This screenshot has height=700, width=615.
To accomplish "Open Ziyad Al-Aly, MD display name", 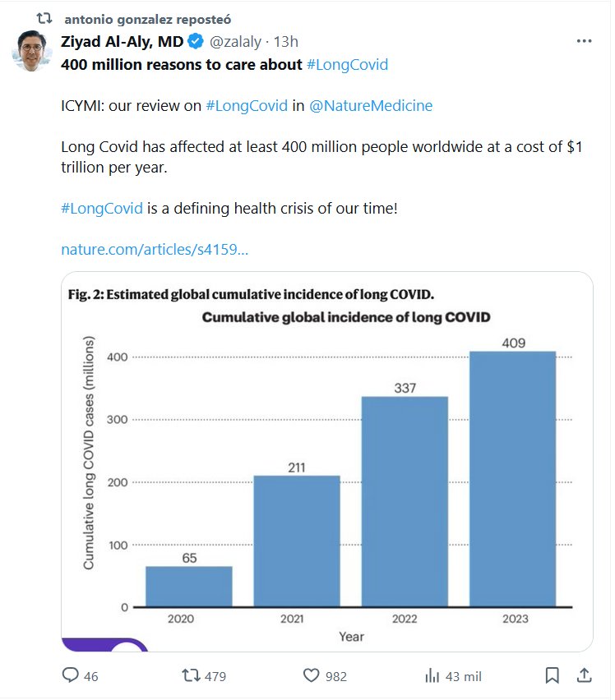I will [x=122, y=42].
